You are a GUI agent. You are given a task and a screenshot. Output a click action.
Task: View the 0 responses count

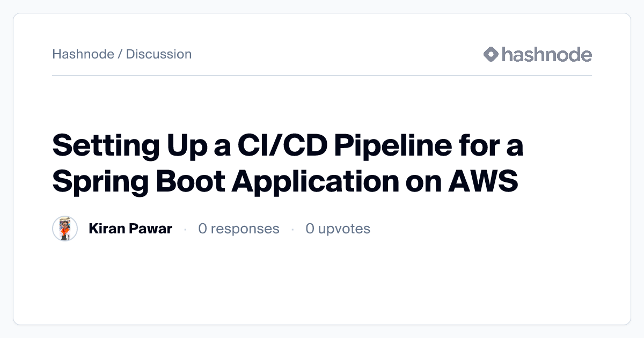tap(239, 229)
